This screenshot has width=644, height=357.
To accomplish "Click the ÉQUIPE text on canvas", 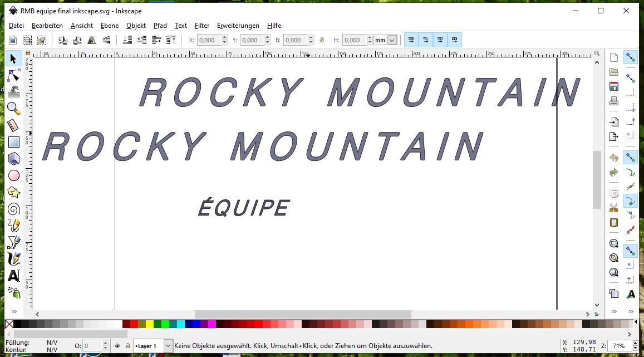I will click(x=244, y=208).
